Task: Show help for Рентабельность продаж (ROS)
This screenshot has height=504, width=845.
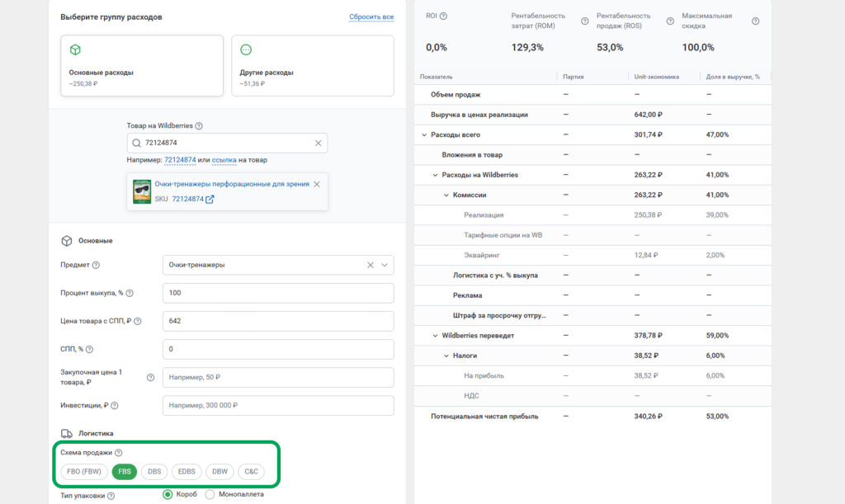Action: coord(670,21)
